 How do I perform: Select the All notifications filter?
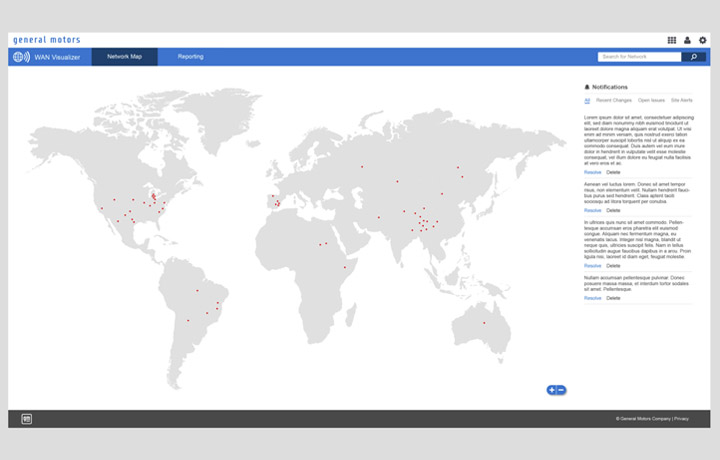click(587, 101)
